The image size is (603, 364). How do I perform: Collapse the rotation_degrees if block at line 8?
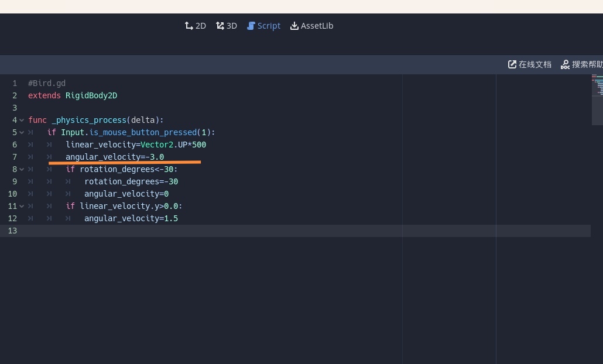click(x=22, y=170)
